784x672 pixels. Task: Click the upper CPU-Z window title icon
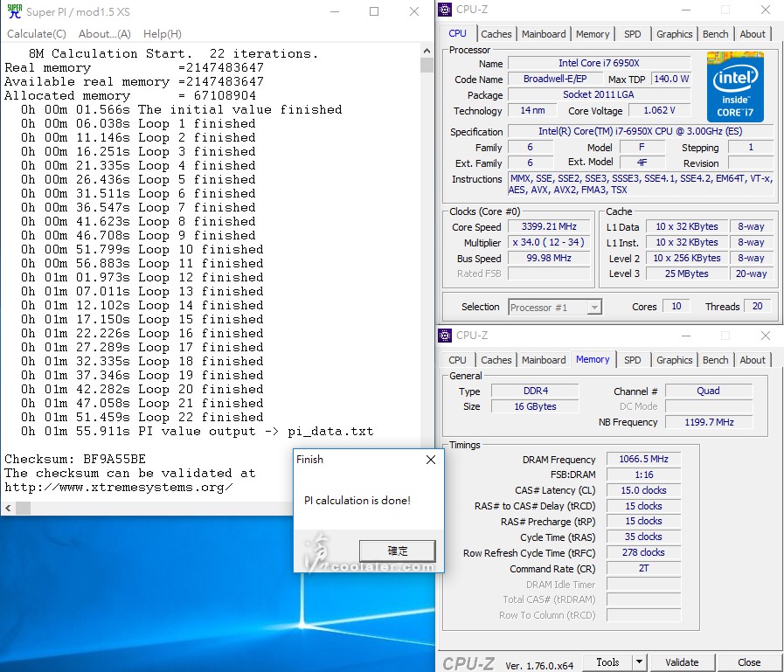point(445,10)
